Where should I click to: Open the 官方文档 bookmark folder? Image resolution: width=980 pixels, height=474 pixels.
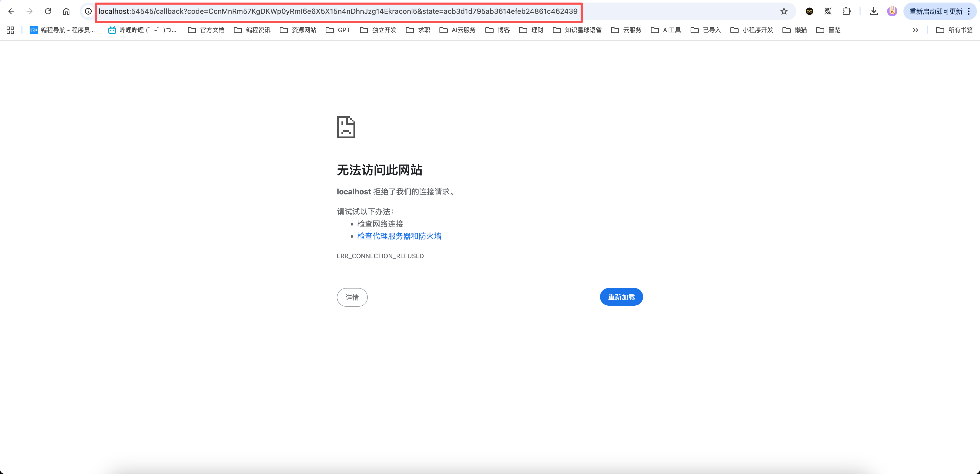click(x=206, y=30)
